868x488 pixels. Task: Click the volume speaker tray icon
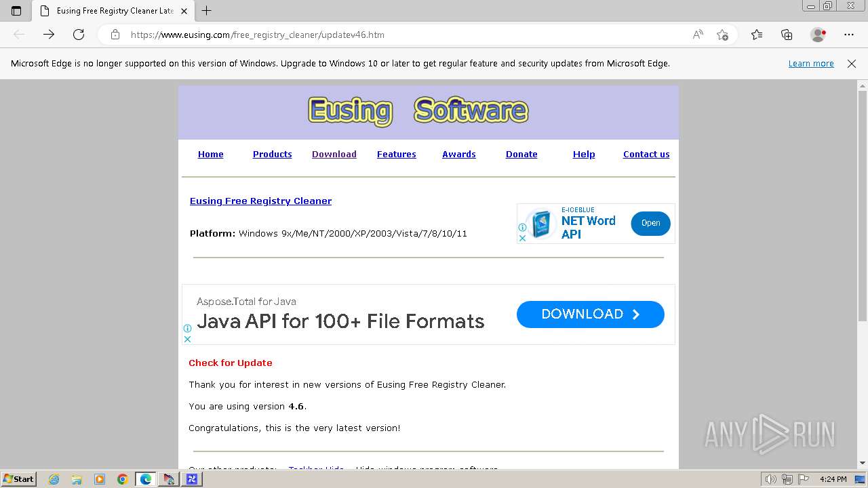tap(772, 479)
